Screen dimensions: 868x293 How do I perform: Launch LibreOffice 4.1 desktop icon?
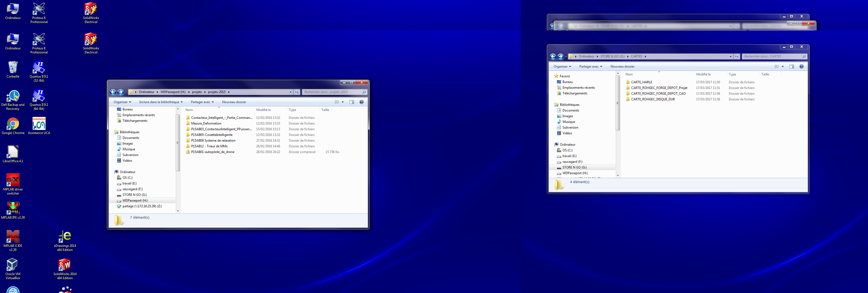13,154
